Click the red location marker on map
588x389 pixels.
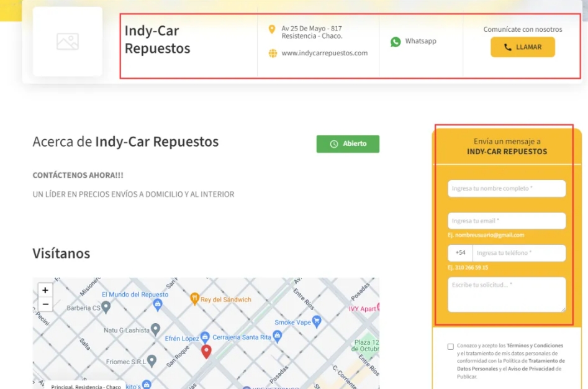coord(206,352)
